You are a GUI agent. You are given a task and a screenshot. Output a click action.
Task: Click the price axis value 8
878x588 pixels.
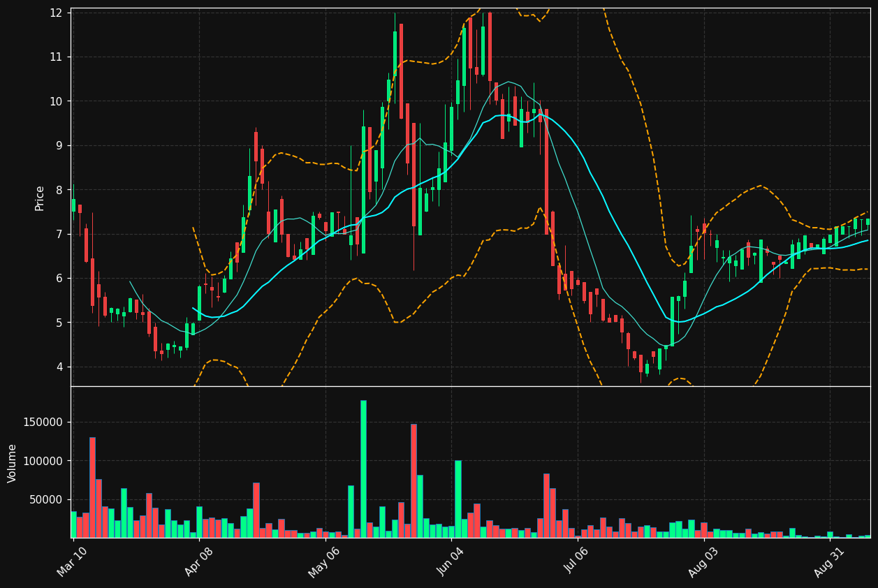tap(60, 190)
